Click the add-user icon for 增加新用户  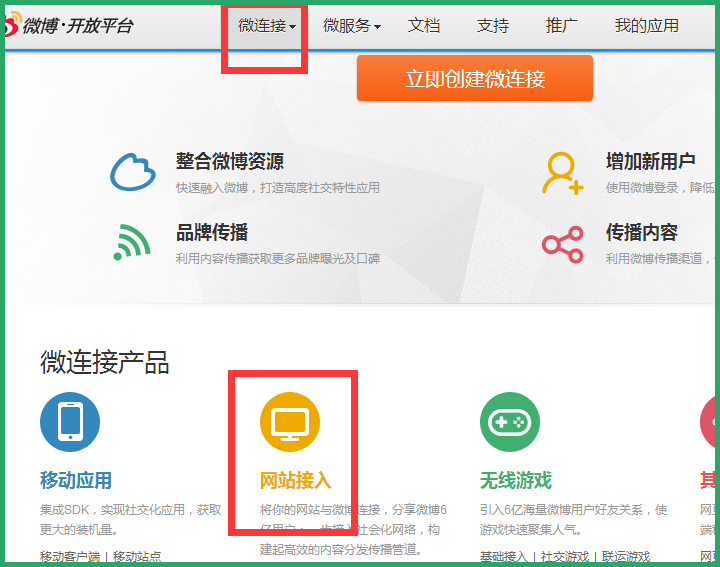click(562, 173)
